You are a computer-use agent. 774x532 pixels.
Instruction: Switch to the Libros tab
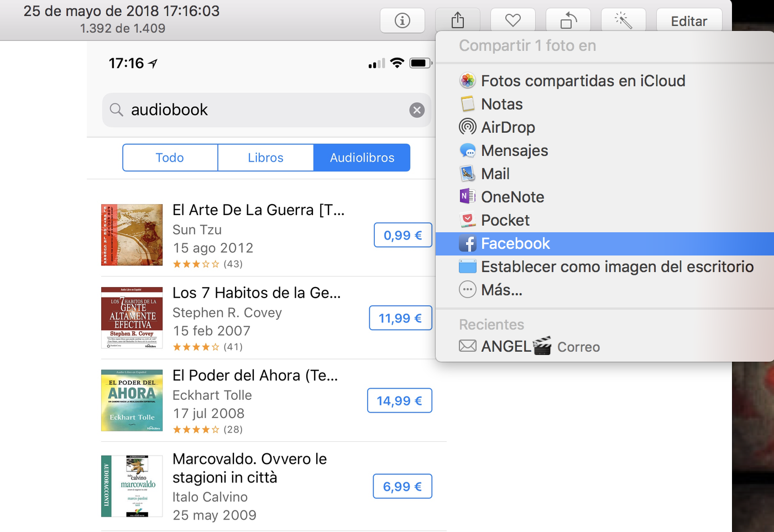(x=265, y=158)
